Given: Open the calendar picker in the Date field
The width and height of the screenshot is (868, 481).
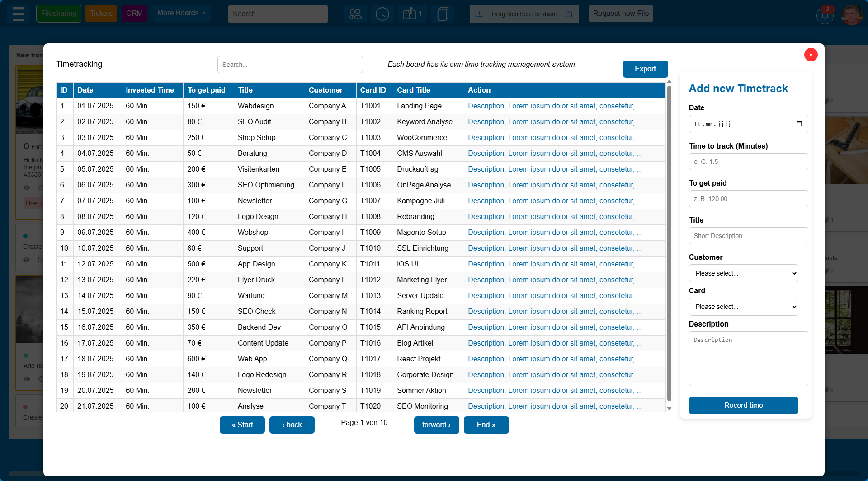Looking at the screenshot, I should click(x=799, y=124).
